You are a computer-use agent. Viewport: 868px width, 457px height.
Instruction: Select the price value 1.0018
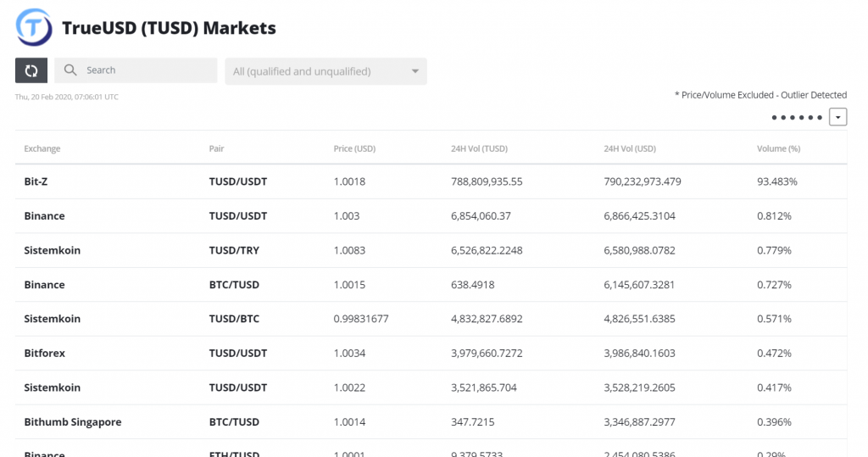pos(349,181)
